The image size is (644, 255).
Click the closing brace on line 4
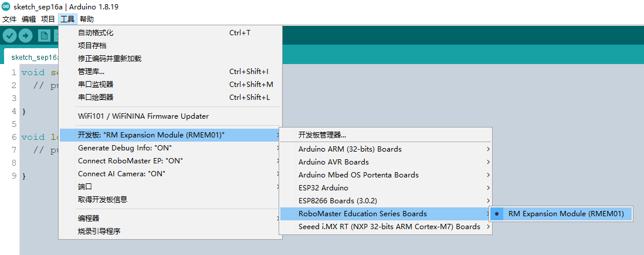point(23,112)
